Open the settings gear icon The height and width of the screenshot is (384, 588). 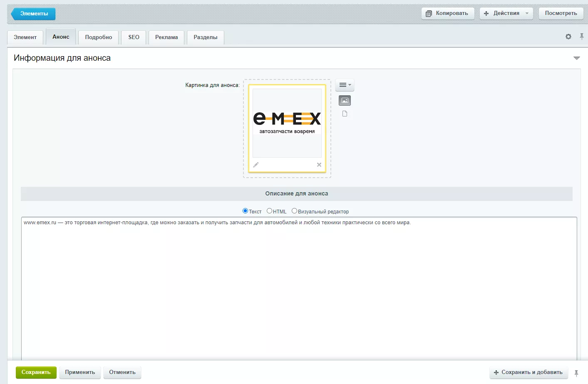click(x=568, y=37)
